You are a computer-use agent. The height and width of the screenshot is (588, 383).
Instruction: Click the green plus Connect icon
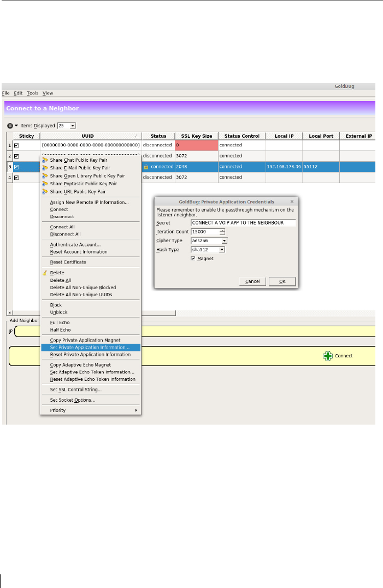pyautogui.click(x=327, y=356)
